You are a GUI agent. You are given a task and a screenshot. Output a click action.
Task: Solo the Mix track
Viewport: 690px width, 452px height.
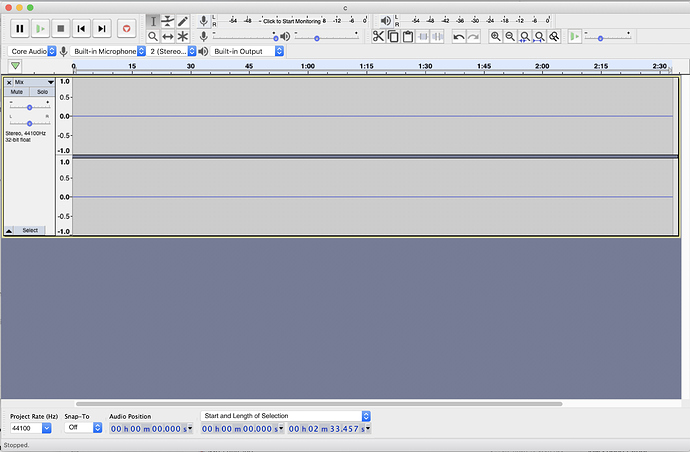coord(42,92)
